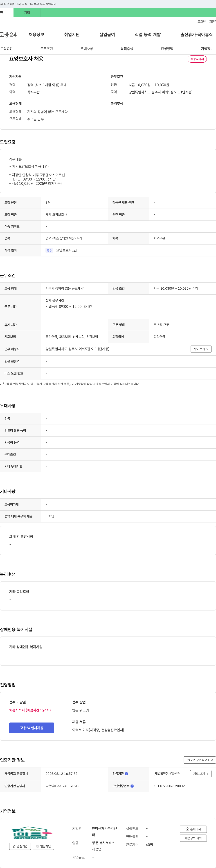
Task: Open the 직업 능력 개발 menu
Action: tap(148, 34)
